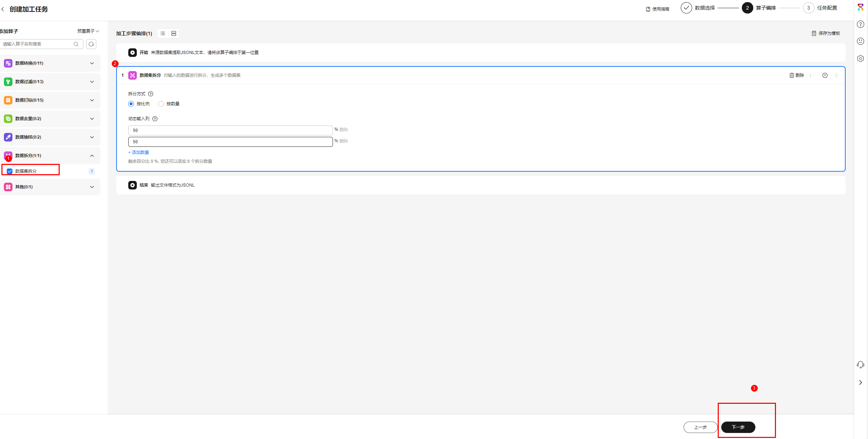Screen dimensions: 868x439
Task: Select the 按比例 radio option
Action: tap(131, 104)
